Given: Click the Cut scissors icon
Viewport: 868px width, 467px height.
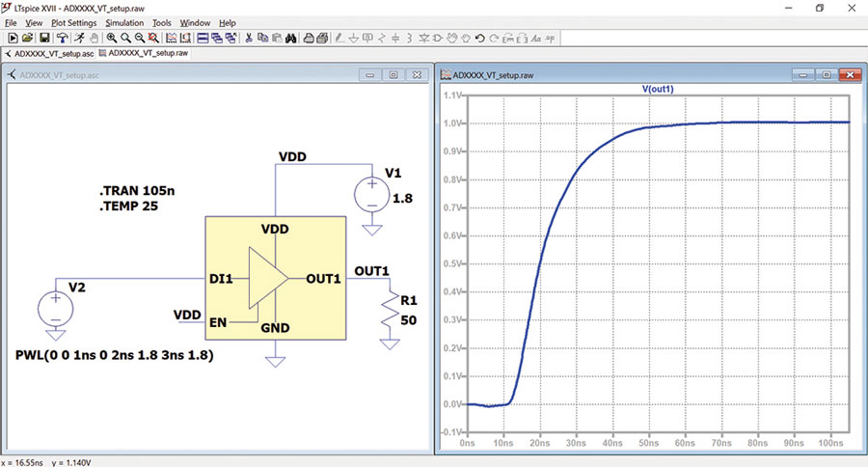Looking at the screenshot, I should [x=249, y=38].
